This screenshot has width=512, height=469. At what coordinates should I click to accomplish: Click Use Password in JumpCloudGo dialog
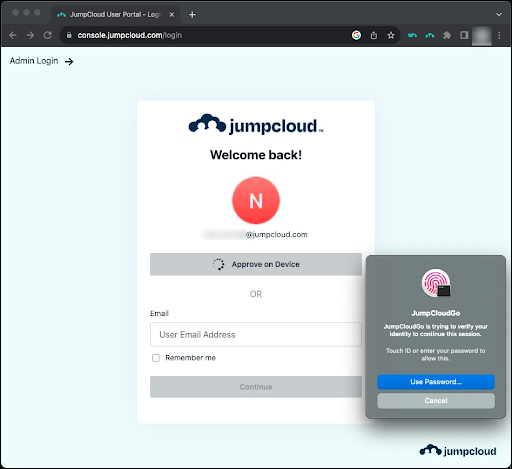[436, 382]
